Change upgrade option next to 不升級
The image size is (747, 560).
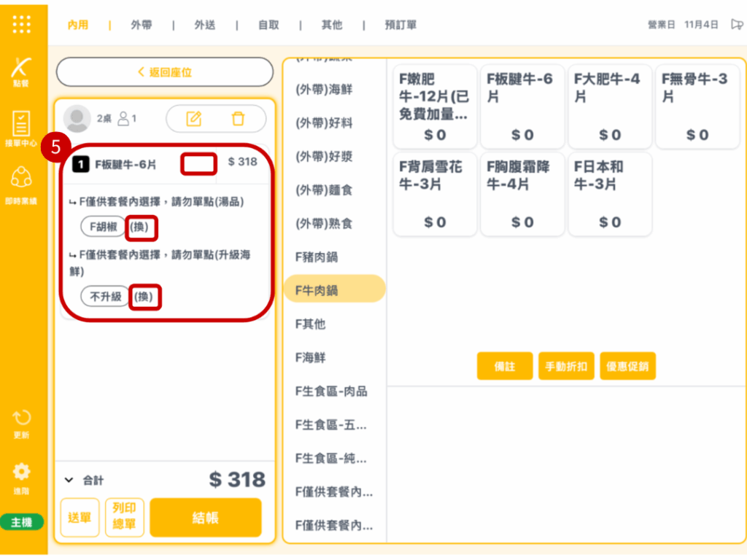point(144,297)
